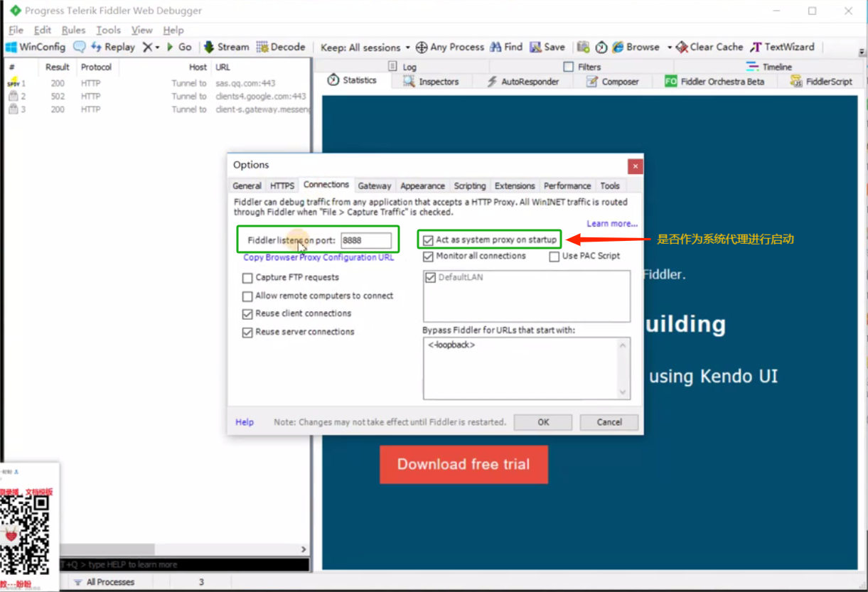The width and height of the screenshot is (868, 592).
Task: Click the screenshot camera toolbar icon
Action: (x=583, y=47)
